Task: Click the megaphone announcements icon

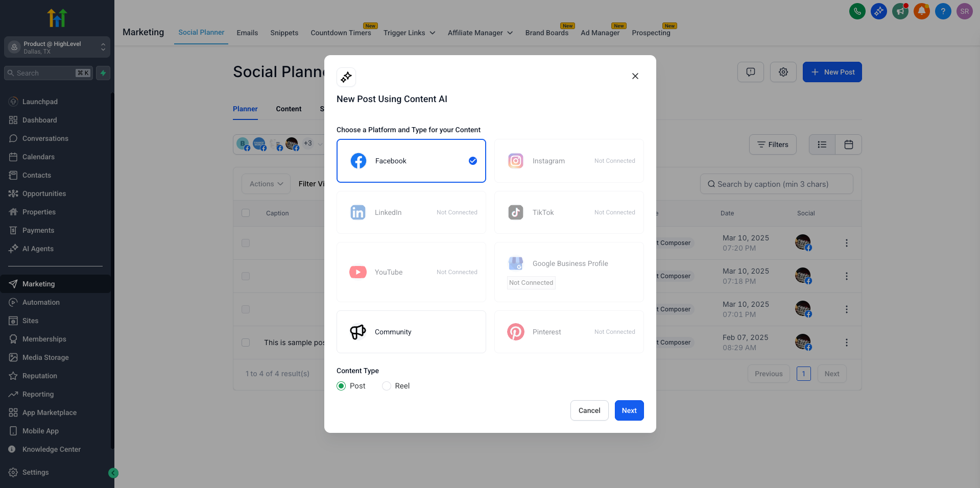Action: 900,11
